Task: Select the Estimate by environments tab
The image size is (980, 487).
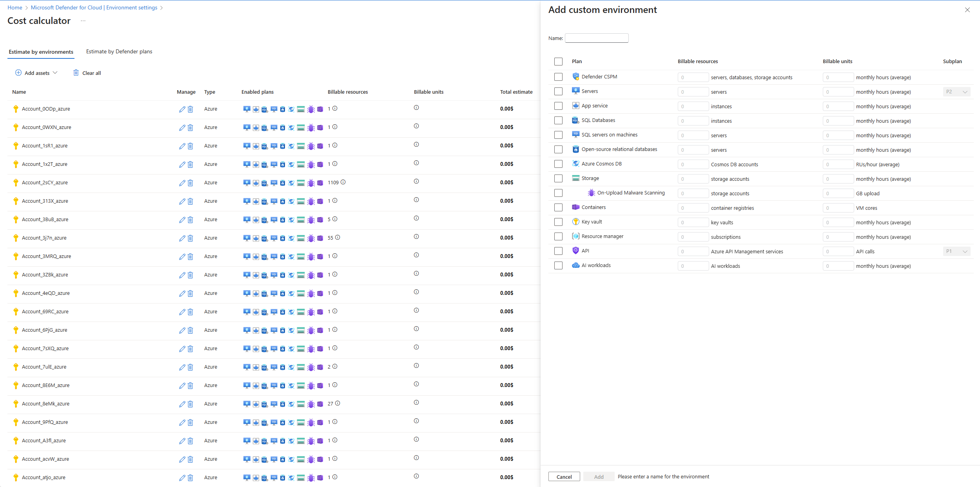Action: 41,52
